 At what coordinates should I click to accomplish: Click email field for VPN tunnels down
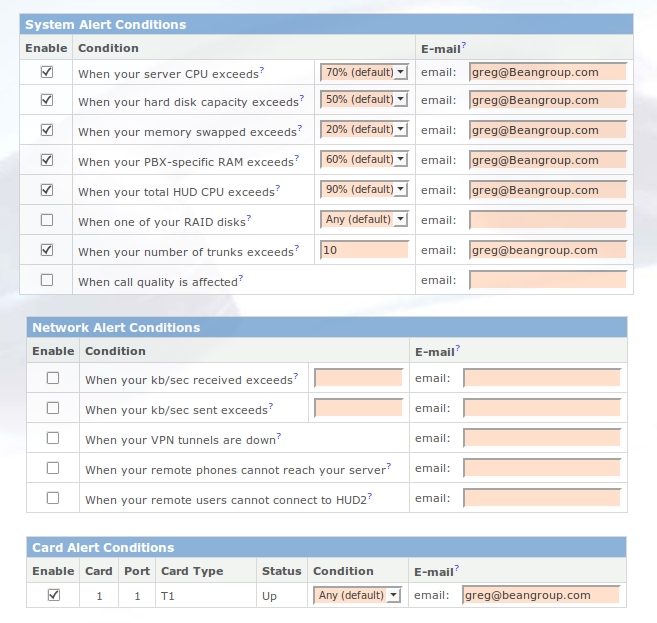pyautogui.click(x=542, y=438)
